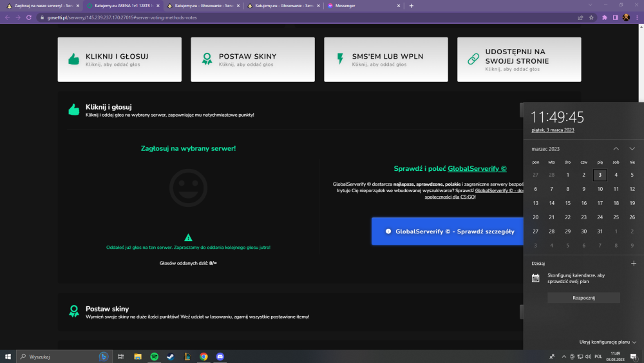The image size is (644, 363).
Task: Follow the GlobalServerify © heading link
Action: click(477, 168)
